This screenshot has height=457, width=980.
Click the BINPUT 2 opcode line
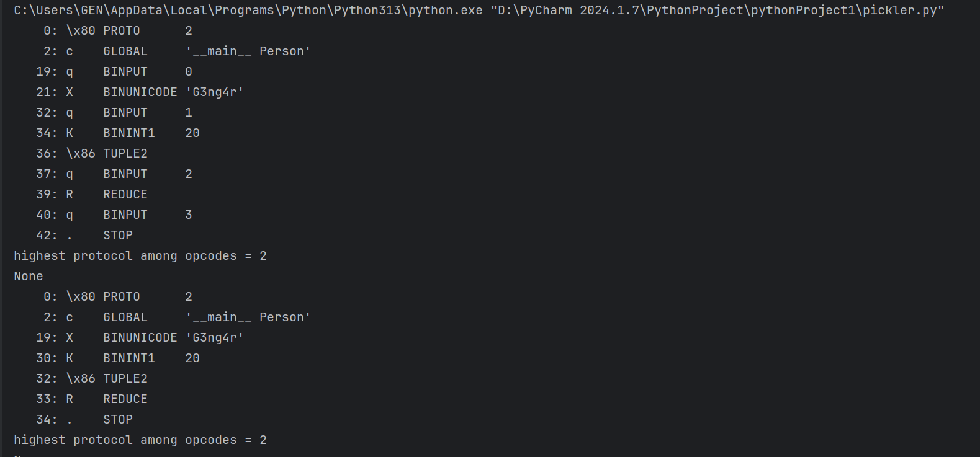pyautogui.click(x=125, y=174)
